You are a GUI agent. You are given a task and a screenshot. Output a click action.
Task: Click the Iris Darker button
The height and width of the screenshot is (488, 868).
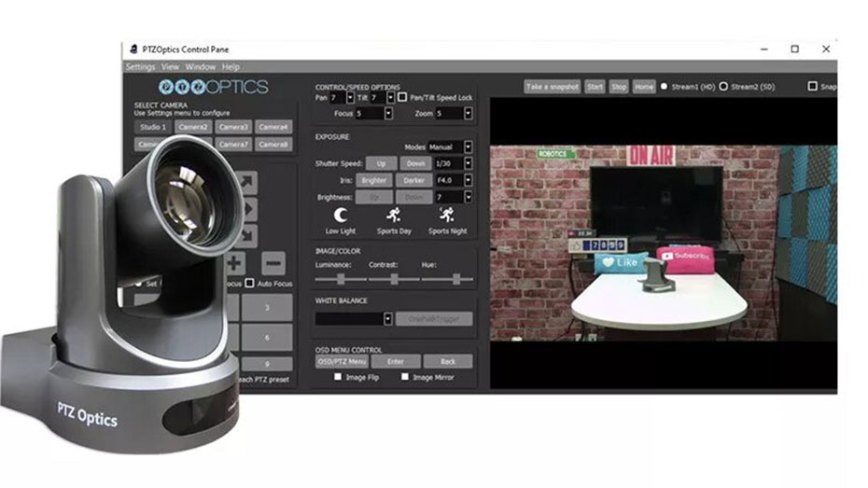(x=413, y=180)
